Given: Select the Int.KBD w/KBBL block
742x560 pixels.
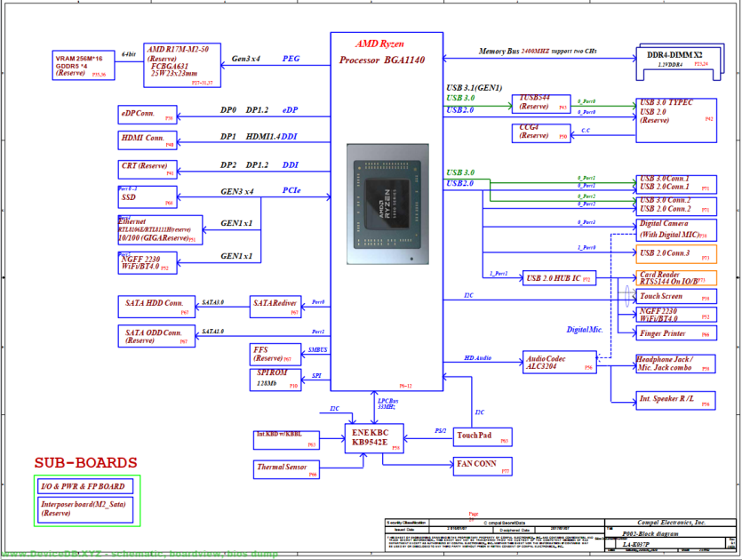Looking at the screenshot, I should coord(286,440).
